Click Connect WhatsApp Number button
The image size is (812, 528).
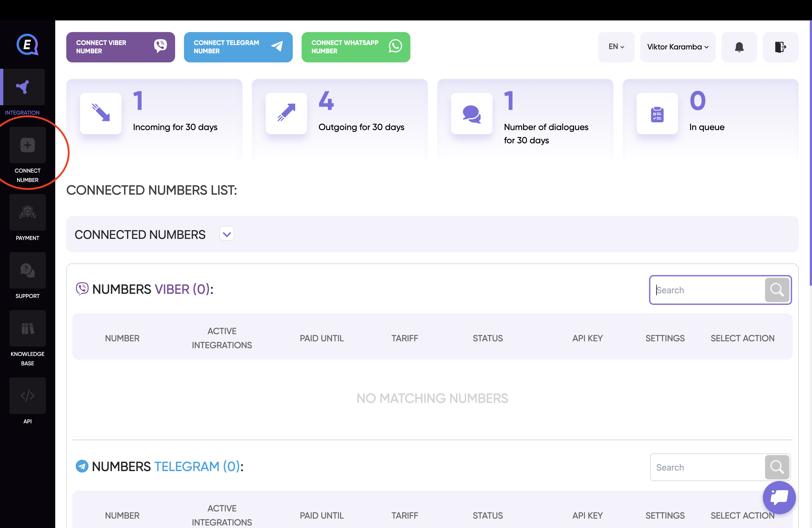(x=355, y=47)
